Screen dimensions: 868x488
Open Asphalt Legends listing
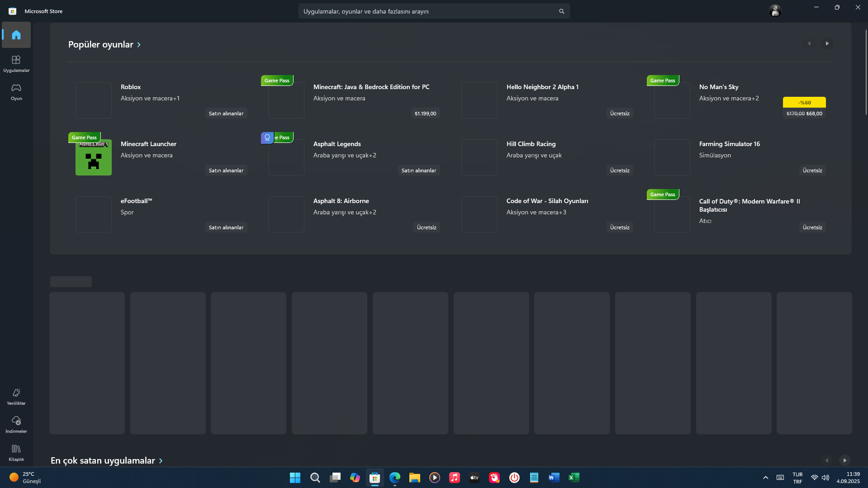point(354,157)
